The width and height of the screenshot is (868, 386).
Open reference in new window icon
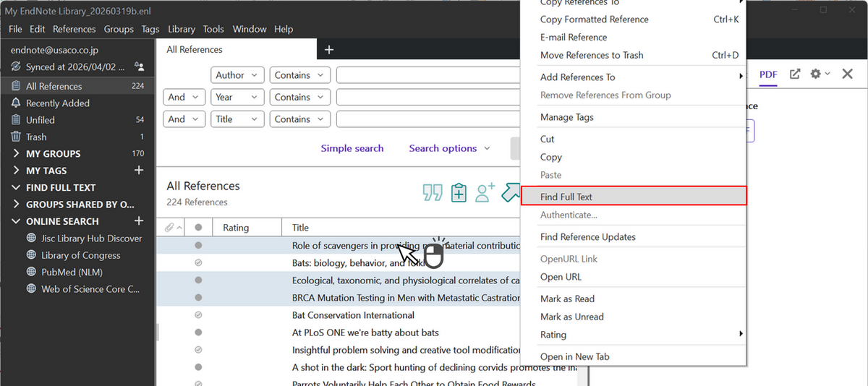794,74
